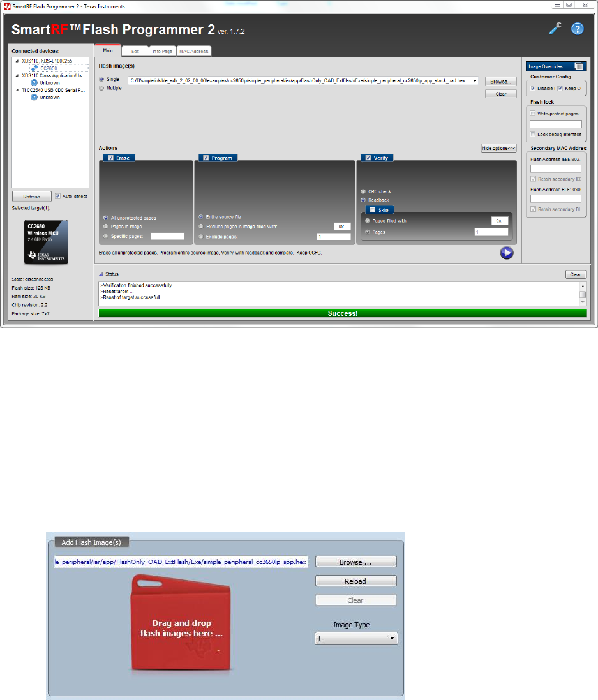The height and width of the screenshot is (700, 598).
Task: Select Readback radio
Action: pos(363,200)
